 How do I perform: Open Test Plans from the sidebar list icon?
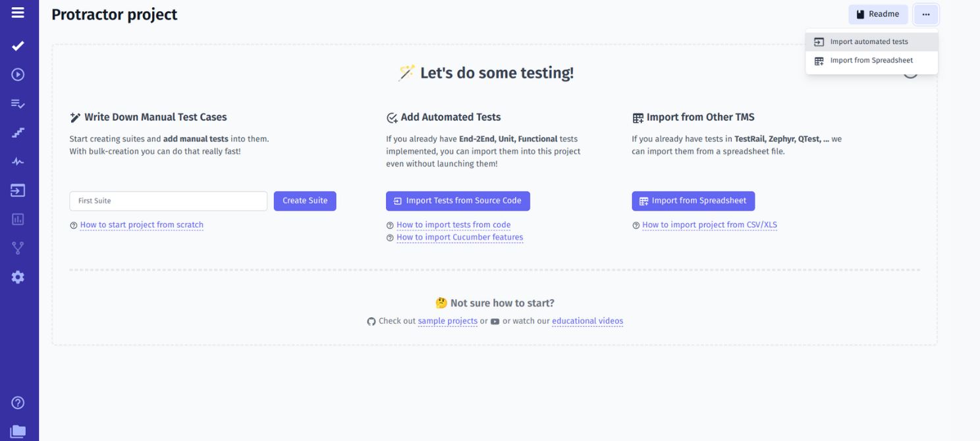tap(18, 103)
